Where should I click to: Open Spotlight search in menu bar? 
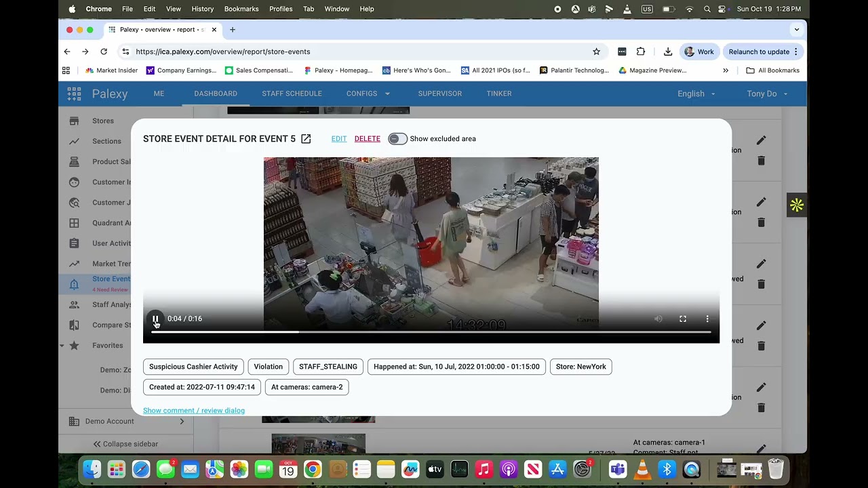click(x=707, y=9)
